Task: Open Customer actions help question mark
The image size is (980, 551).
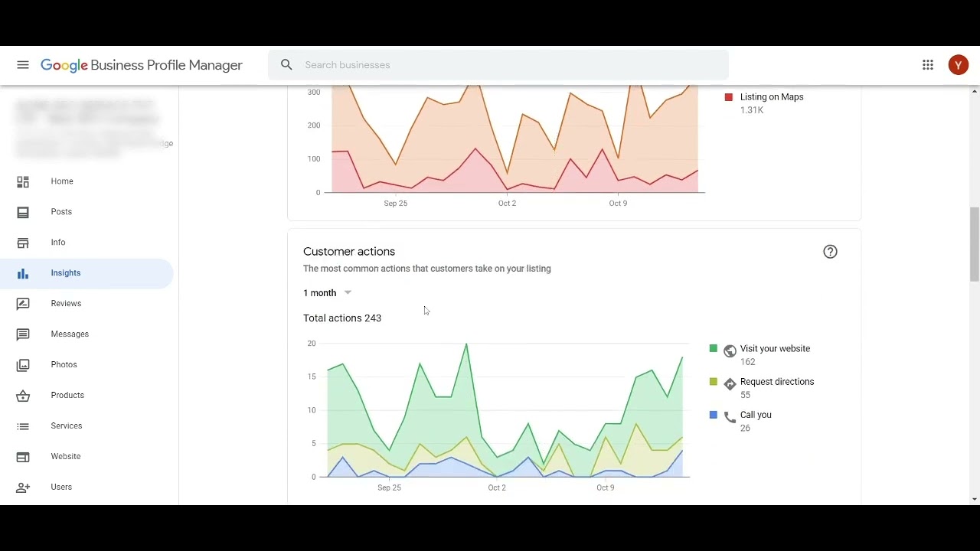Action: point(830,252)
